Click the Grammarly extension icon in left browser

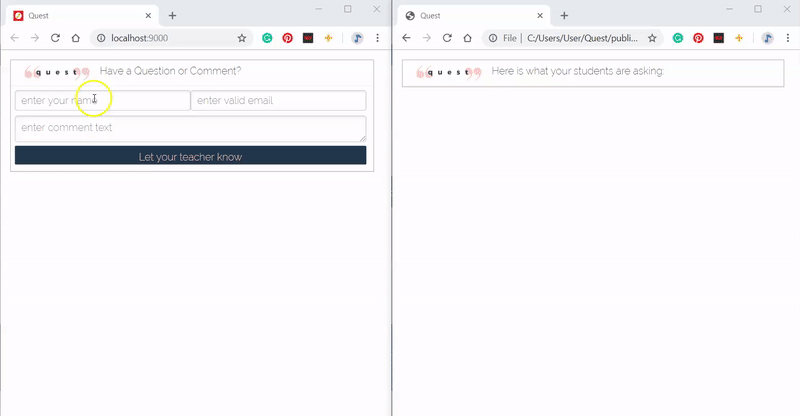pyautogui.click(x=267, y=38)
